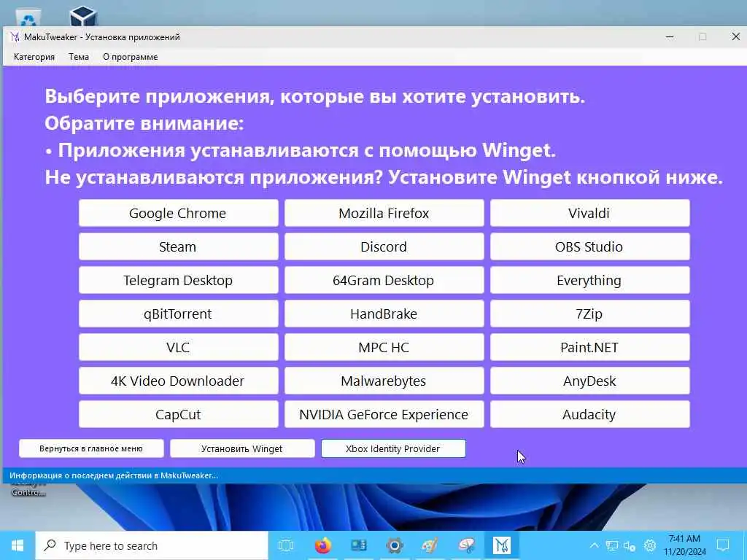The width and height of the screenshot is (747, 560).
Task: Install Mozilla Firefox
Action: [384, 213]
